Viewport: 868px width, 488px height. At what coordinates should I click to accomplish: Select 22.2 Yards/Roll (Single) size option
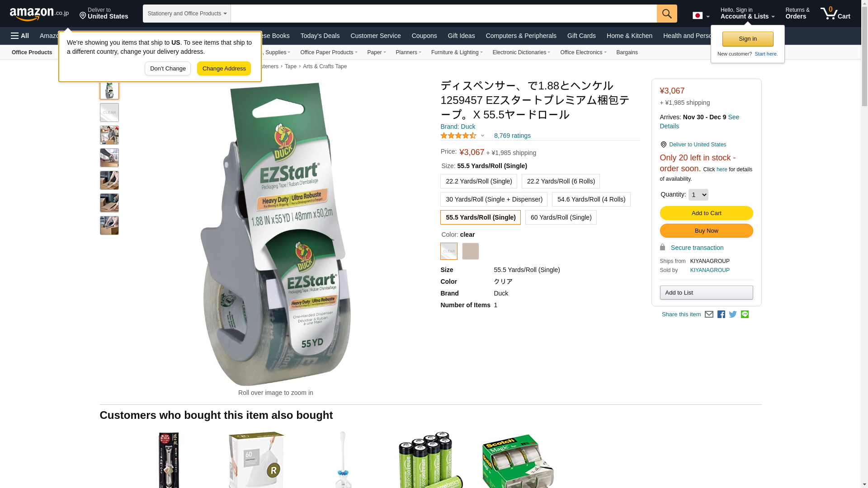tap(478, 181)
